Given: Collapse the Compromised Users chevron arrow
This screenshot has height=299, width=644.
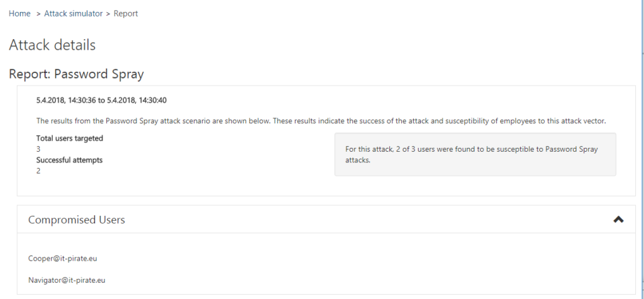Looking at the screenshot, I should point(618,219).
